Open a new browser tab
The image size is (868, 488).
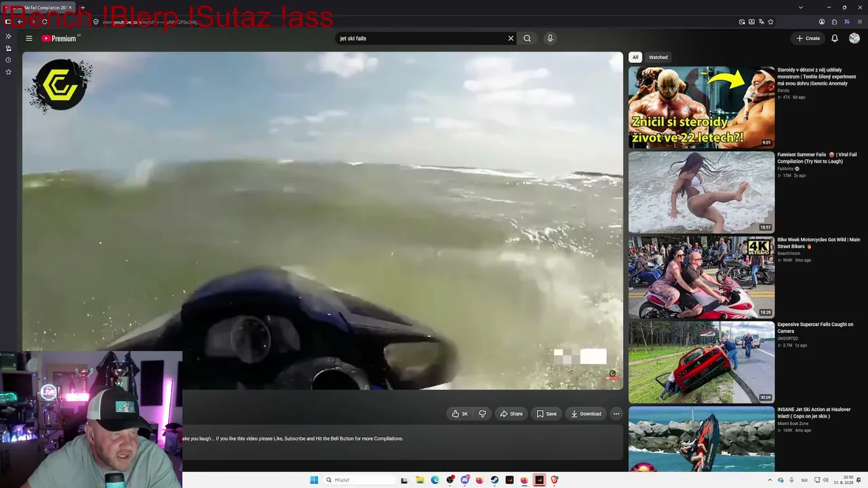coord(82,7)
